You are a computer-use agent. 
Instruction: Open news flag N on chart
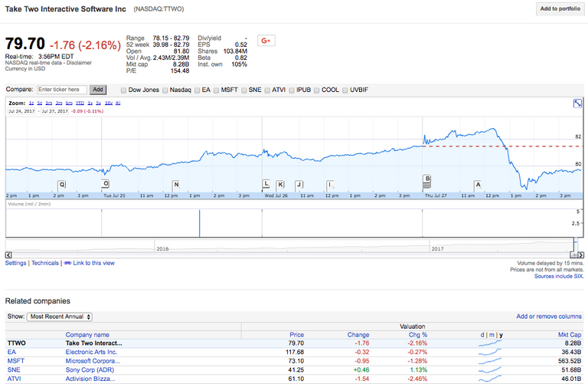click(176, 185)
